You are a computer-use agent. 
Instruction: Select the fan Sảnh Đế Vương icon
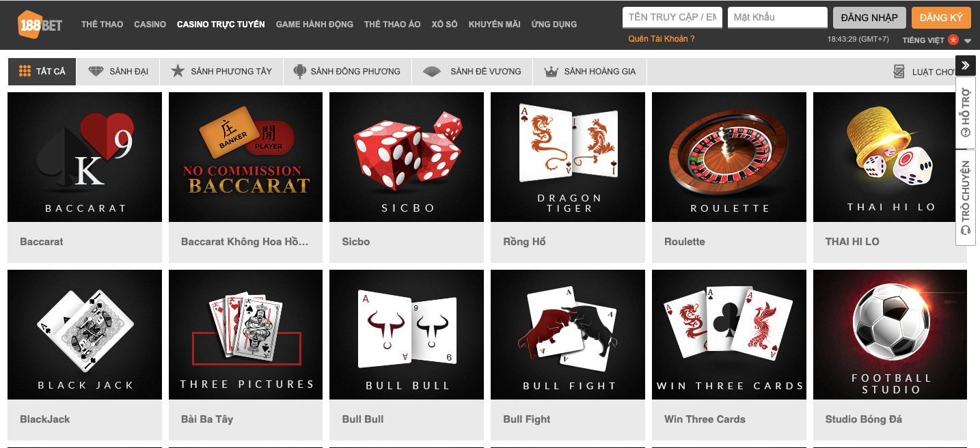coord(432,71)
